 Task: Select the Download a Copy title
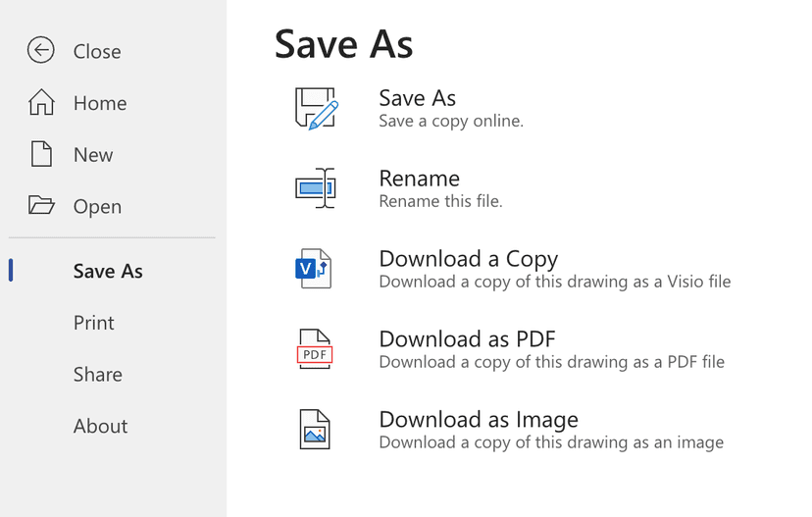(468, 259)
